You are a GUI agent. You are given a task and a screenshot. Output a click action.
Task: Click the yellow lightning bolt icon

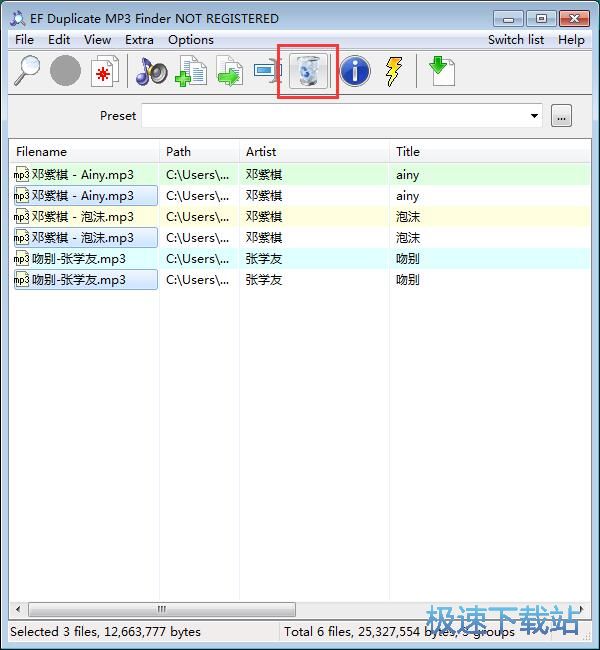click(x=394, y=71)
